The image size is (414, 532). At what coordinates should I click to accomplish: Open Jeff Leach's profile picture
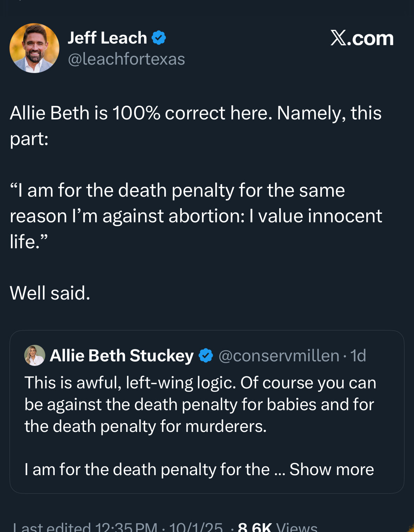pos(34,48)
